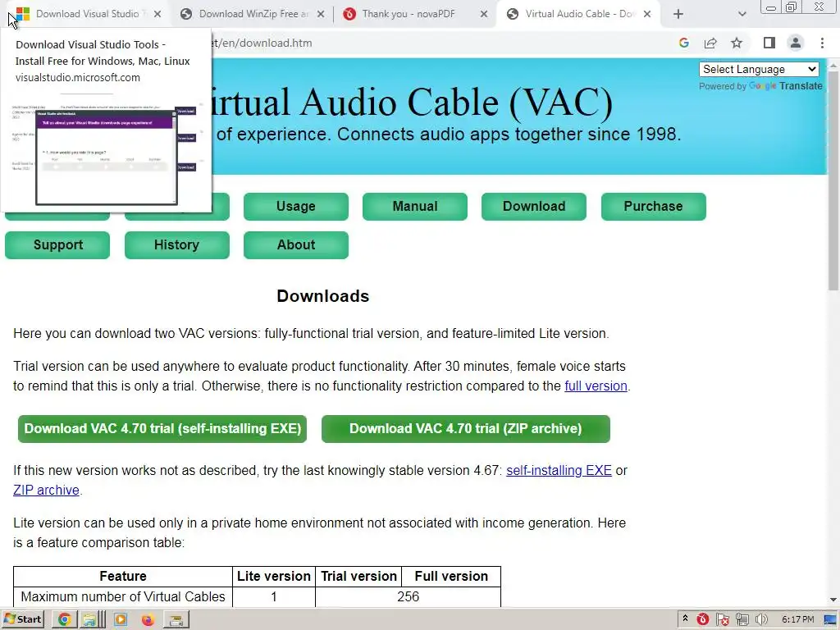Download VAC 4.70 trial ZIP archive
Viewport: 840px width, 630px height.
pos(466,428)
